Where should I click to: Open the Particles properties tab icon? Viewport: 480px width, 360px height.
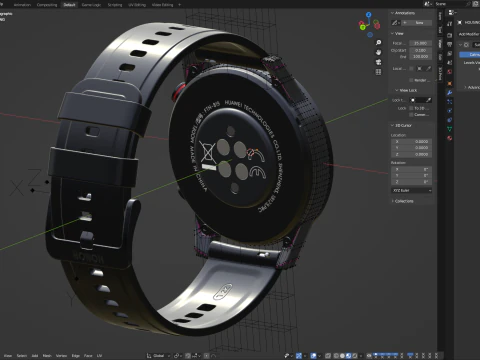450,102
